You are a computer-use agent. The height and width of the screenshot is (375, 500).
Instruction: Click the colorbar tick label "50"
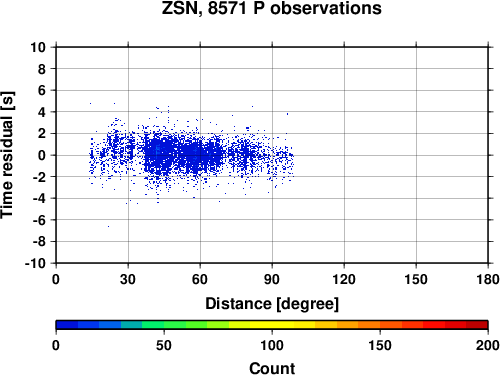164,345
